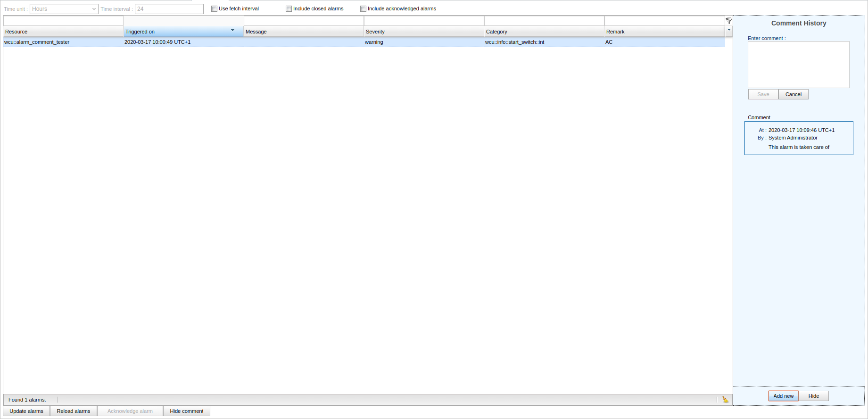
Task: Hide the Comment History panel
Action: pos(813,396)
